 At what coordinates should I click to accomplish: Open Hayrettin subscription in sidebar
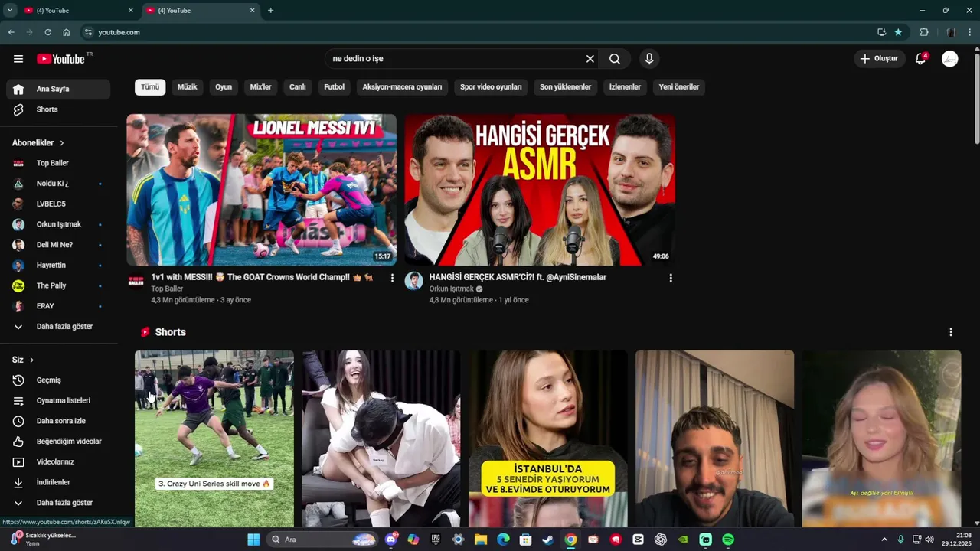[x=58, y=266]
